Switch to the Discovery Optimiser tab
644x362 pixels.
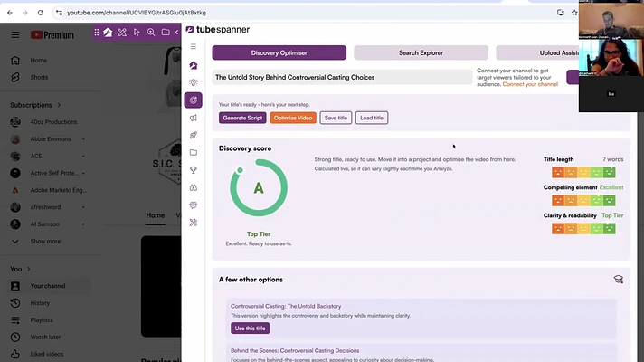pyautogui.click(x=279, y=52)
